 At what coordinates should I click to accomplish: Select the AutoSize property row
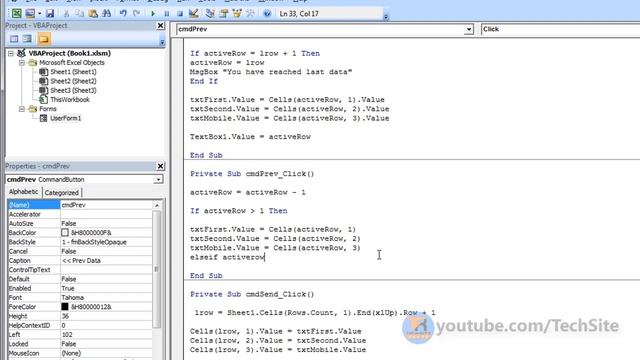pos(80,224)
